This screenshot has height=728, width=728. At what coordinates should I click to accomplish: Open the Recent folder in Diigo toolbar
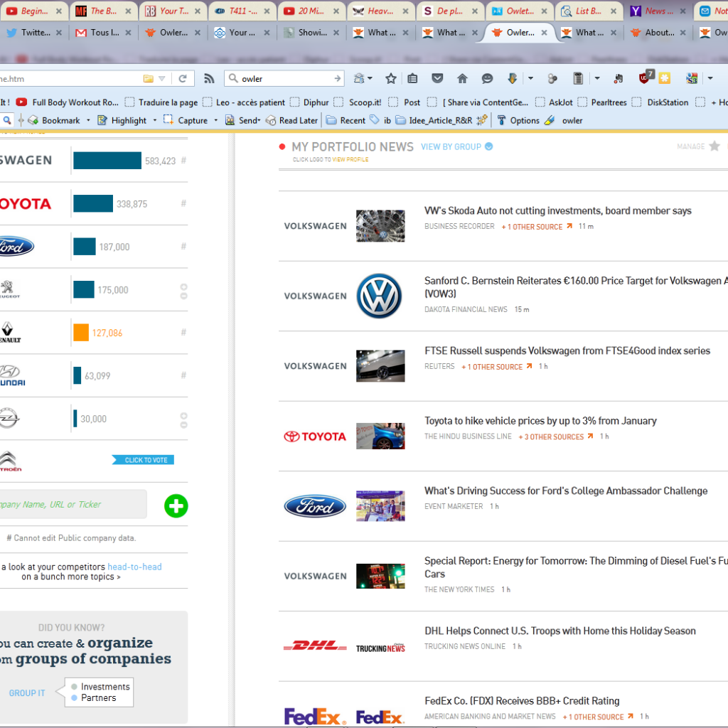point(346,120)
